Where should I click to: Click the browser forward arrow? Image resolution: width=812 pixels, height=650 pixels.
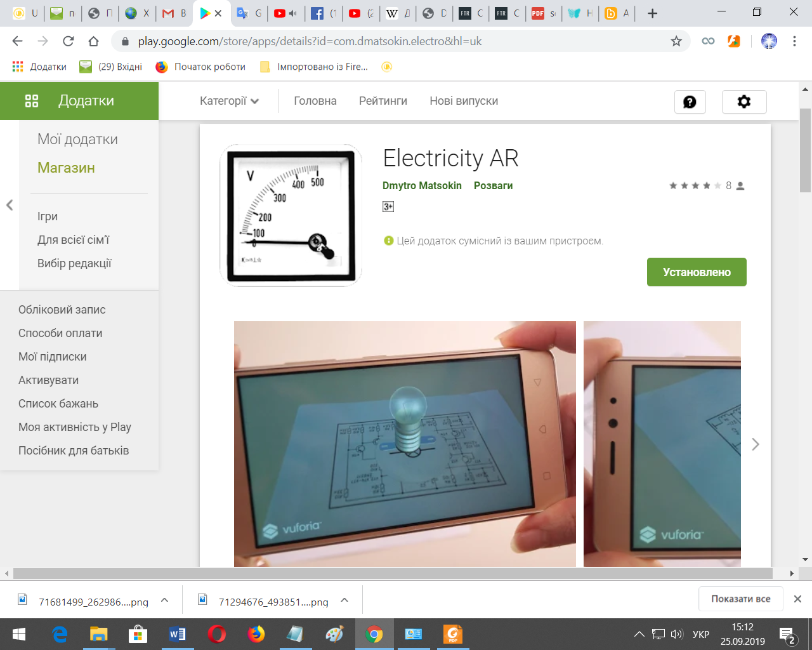[x=43, y=41]
